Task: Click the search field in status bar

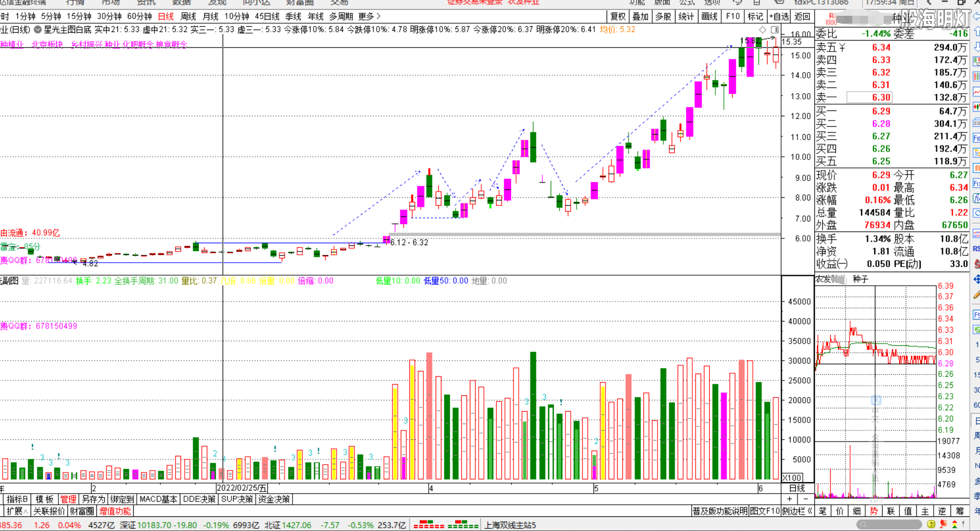Action: click(889, 525)
